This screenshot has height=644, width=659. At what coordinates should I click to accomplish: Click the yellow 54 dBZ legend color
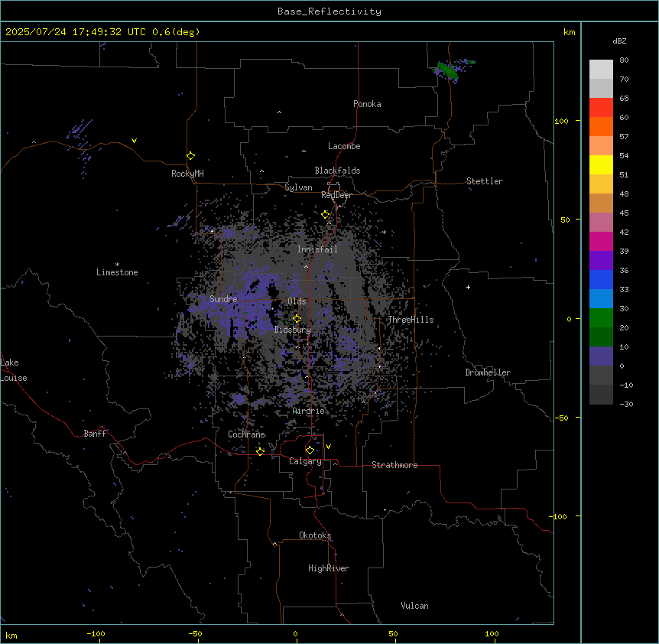[x=601, y=164]
